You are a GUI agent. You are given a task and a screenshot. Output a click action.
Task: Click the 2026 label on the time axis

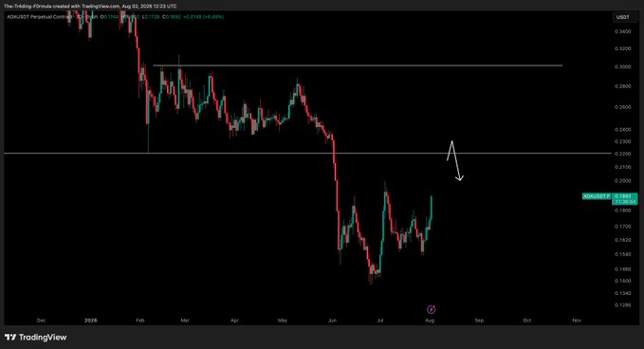(x=91, y=321)
